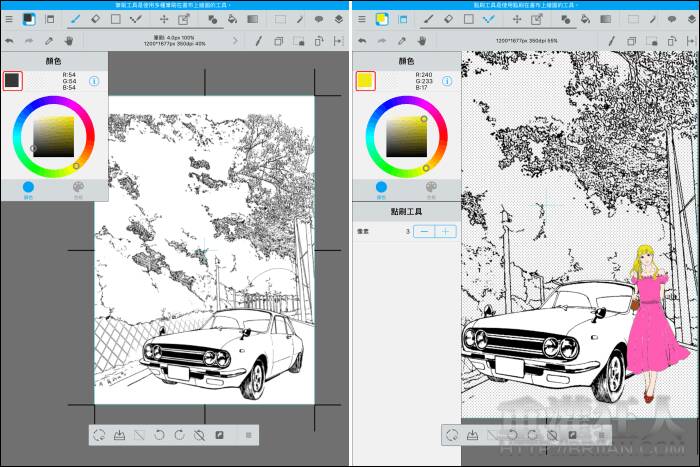Click the dark gray current color swatch
The width and height of the screenshot is (700, 467).
coord(12,81)
